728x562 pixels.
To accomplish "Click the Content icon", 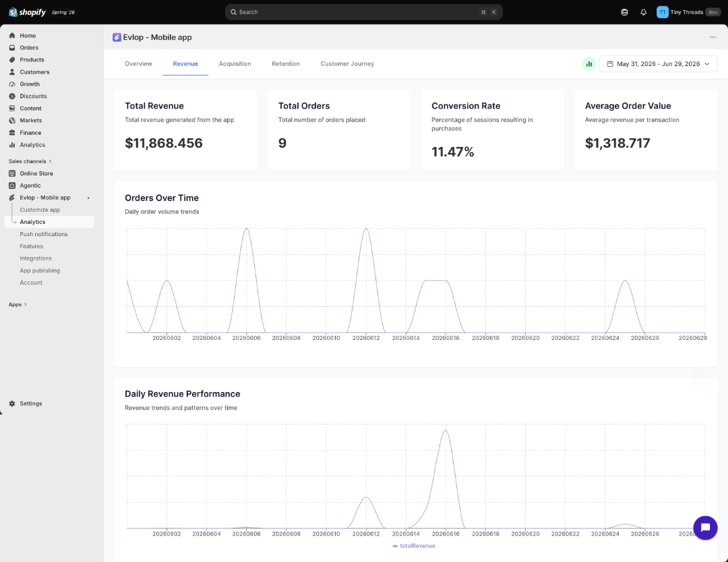I will (x=12, y=109).
